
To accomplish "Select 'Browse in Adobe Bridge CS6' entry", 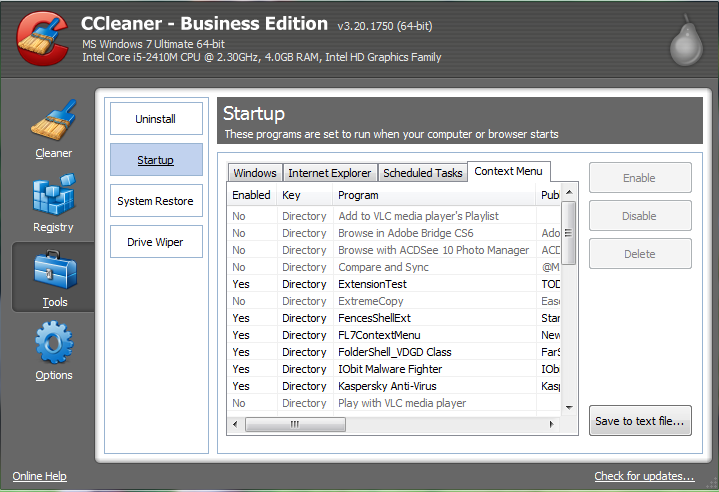I will coord(394,233).
